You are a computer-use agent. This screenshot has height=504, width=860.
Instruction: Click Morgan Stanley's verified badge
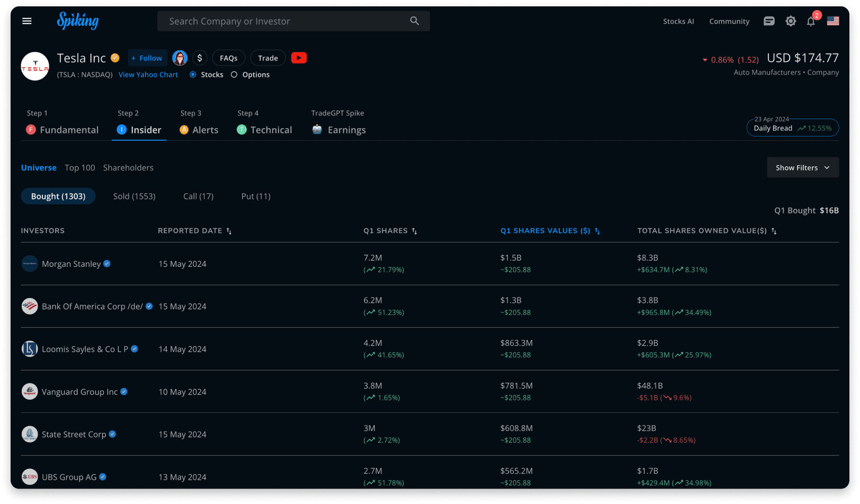pos(107,264)
